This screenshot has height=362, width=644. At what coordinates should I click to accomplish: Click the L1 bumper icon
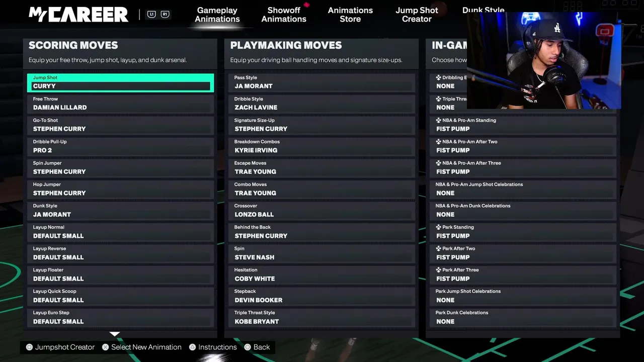click(x=151, y=14)
